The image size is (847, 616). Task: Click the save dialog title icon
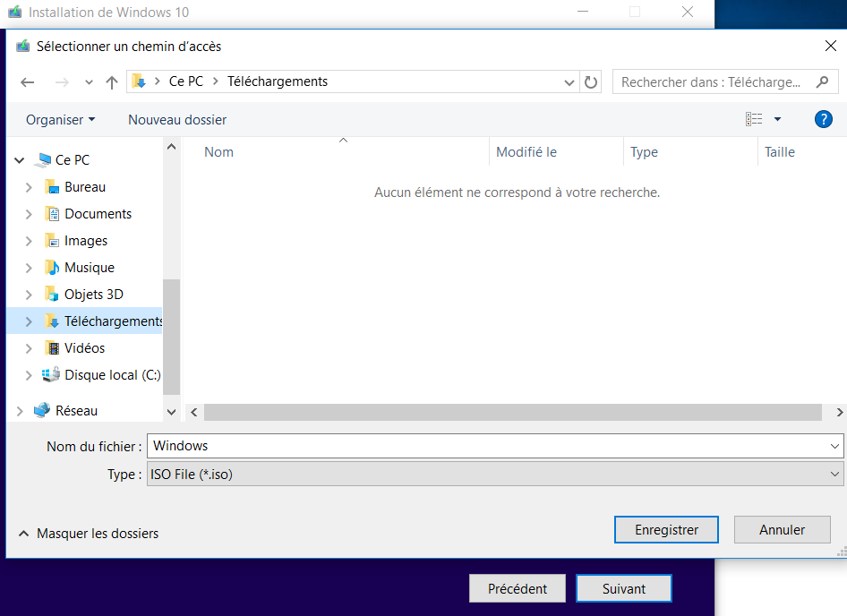pos(22,47)
